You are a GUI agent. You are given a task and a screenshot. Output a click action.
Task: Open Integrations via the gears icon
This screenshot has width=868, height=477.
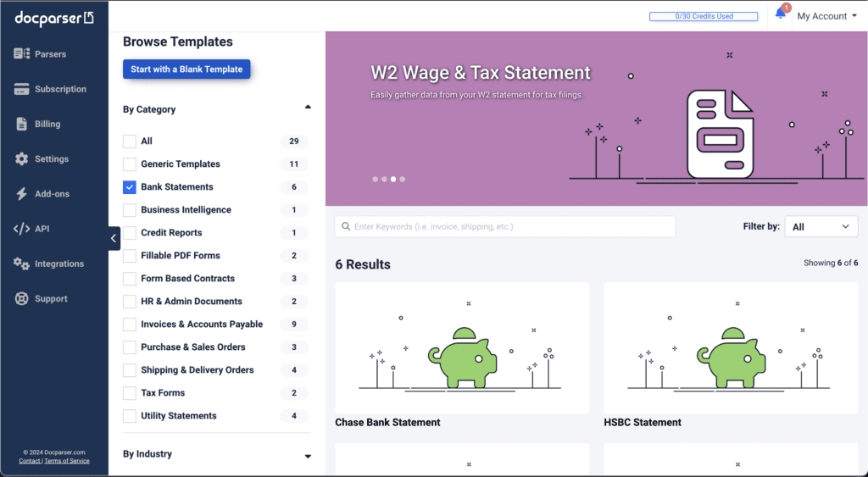click(22, 264)
